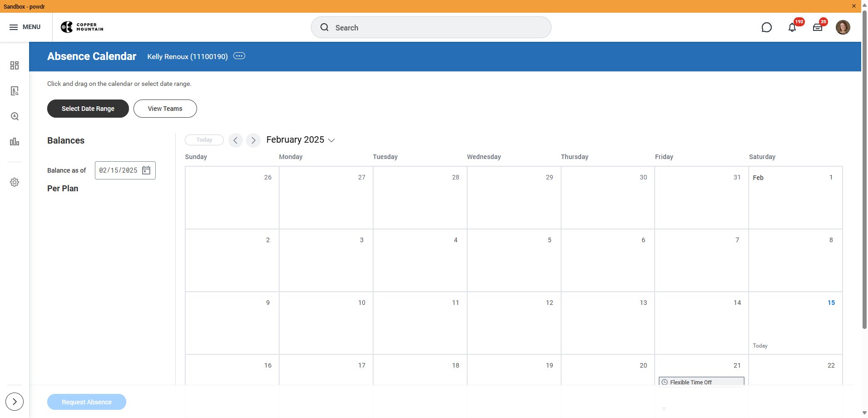Image resolution: width=868 pixels, height=418 pixels.
Task: Select calendar day 26 in first row
Action: pyautogui.click(x=232, y=198)
